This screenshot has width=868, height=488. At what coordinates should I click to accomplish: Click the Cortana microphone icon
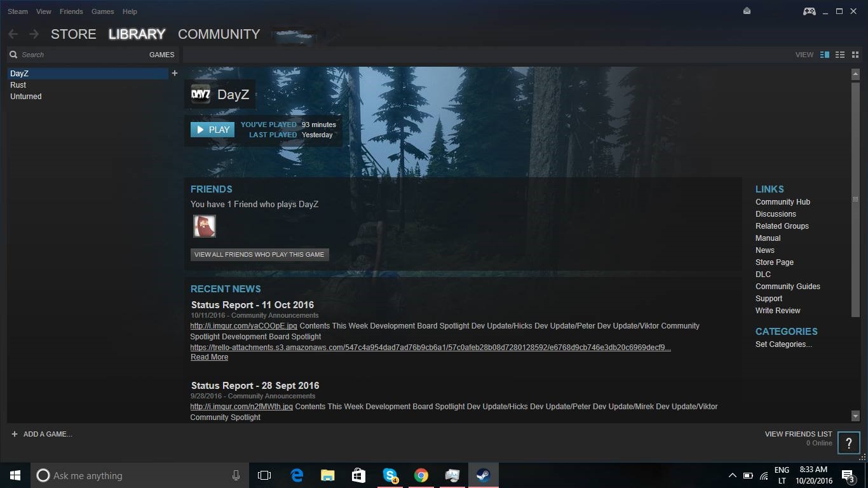point(236,475)
